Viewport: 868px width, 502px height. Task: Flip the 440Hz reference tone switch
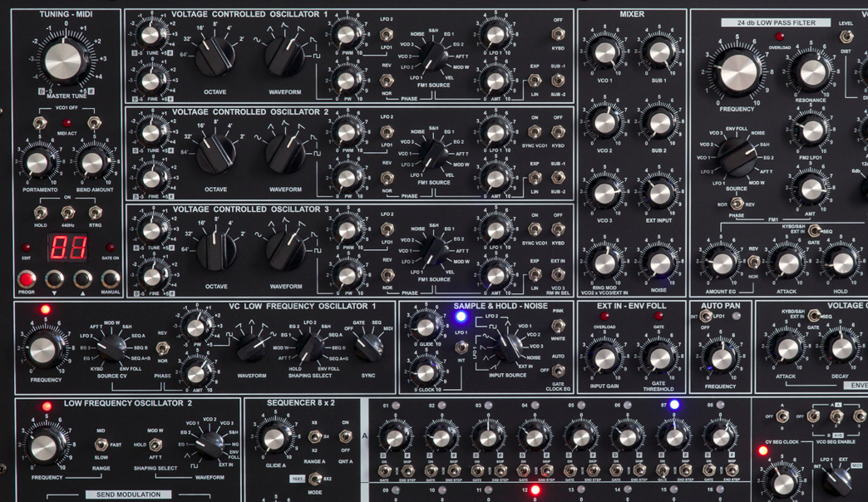coord(67,213)
